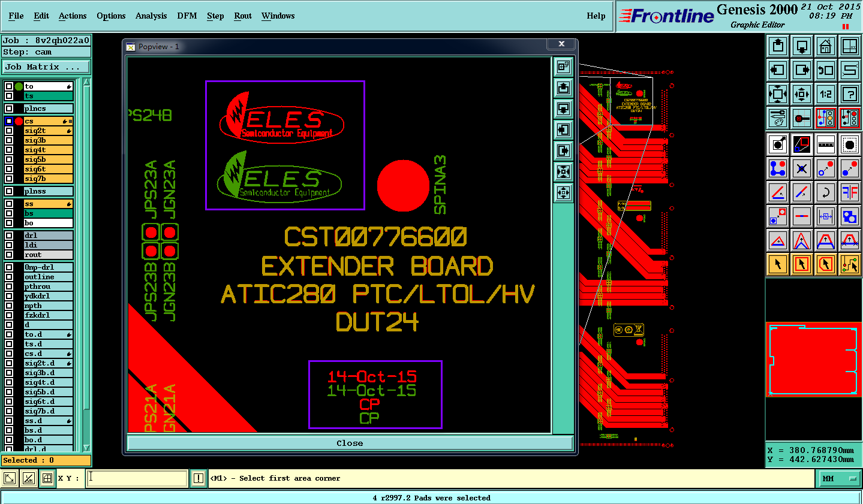Open the wrench and palette settings icon
Screen dimensions: 863x504
778,118
